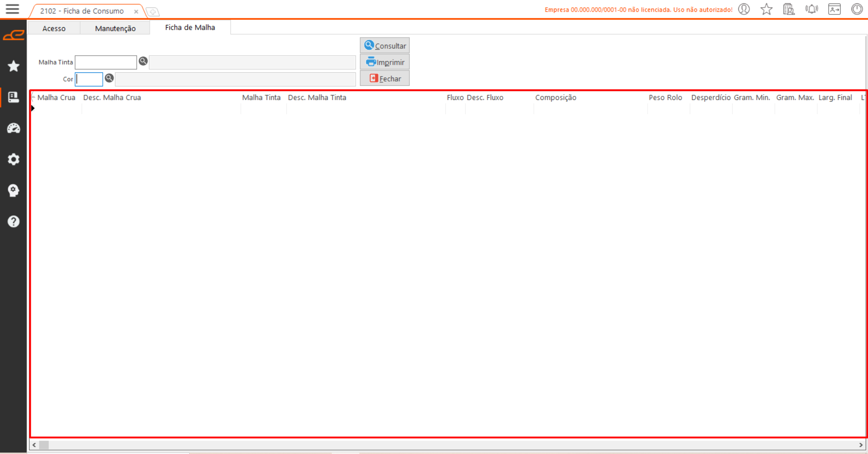Open settings gear in sidebar

coord(14,159)
